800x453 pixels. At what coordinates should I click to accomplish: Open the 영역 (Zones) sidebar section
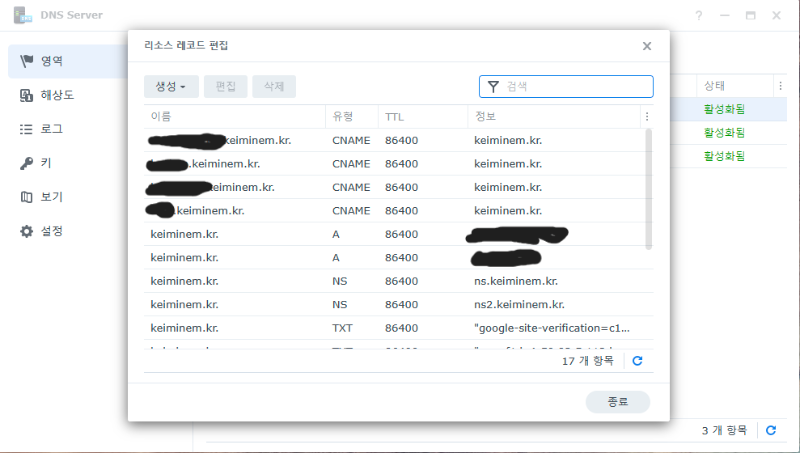pos(50,61)
